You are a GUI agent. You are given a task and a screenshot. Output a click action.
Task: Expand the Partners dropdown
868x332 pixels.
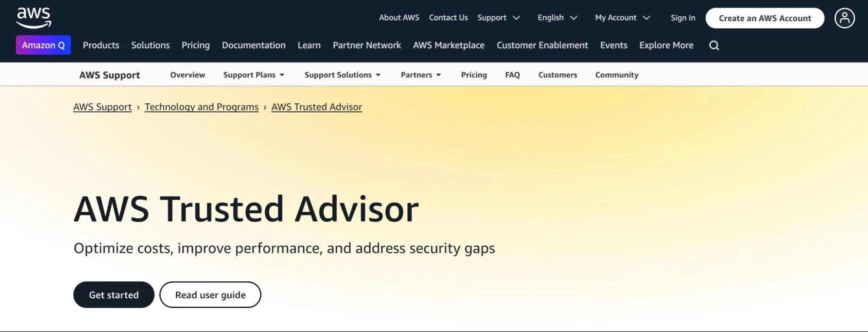tap(420, 75)
